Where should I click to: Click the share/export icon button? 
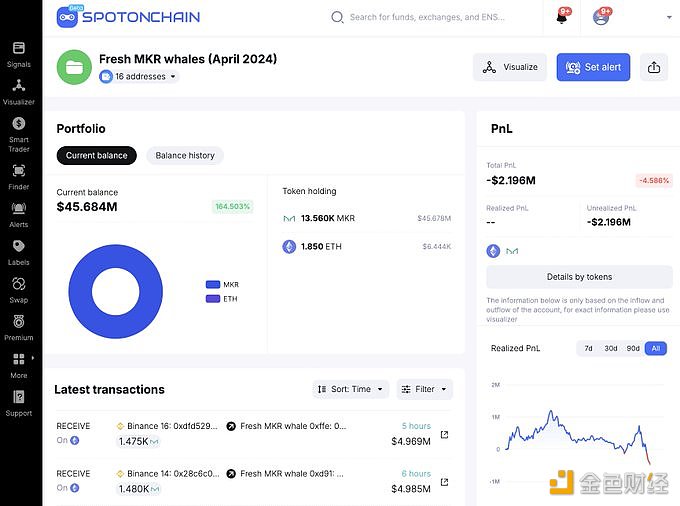[x=654, y=67]
